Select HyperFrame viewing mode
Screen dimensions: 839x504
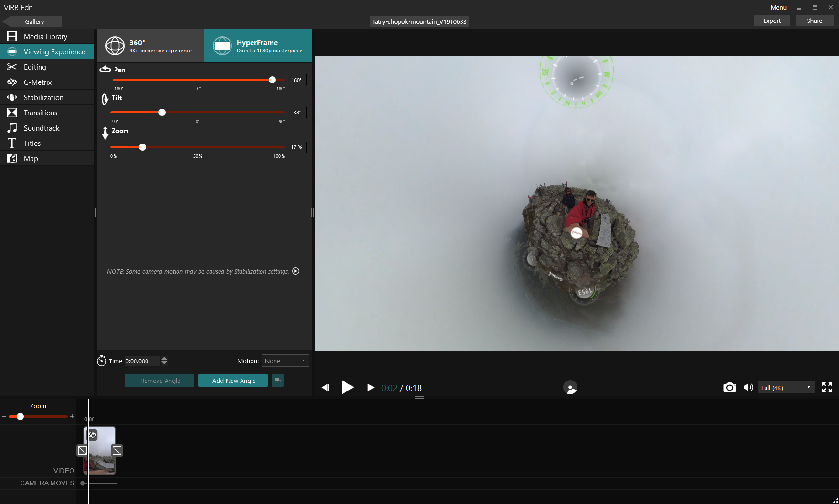click(x=258, y=46)
